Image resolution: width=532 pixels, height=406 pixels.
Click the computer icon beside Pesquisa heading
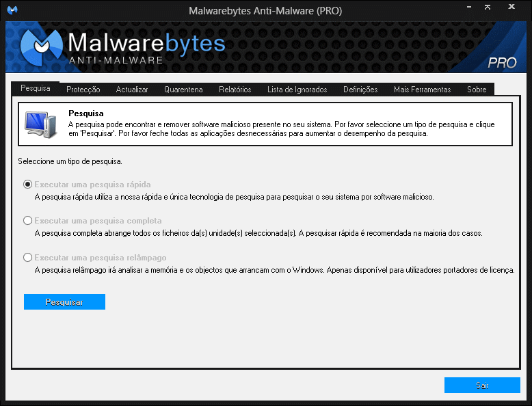(40, 122)
